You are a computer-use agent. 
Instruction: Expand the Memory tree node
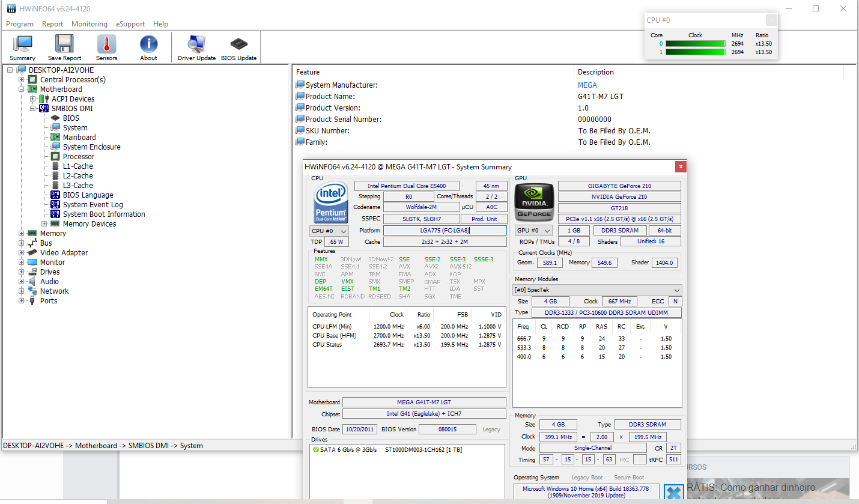click(22, 233)
